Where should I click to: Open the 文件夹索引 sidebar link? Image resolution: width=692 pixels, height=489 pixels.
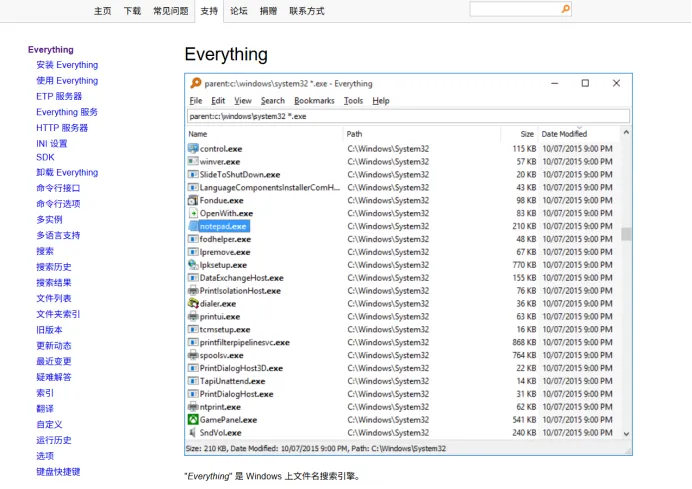pos(58,314)
